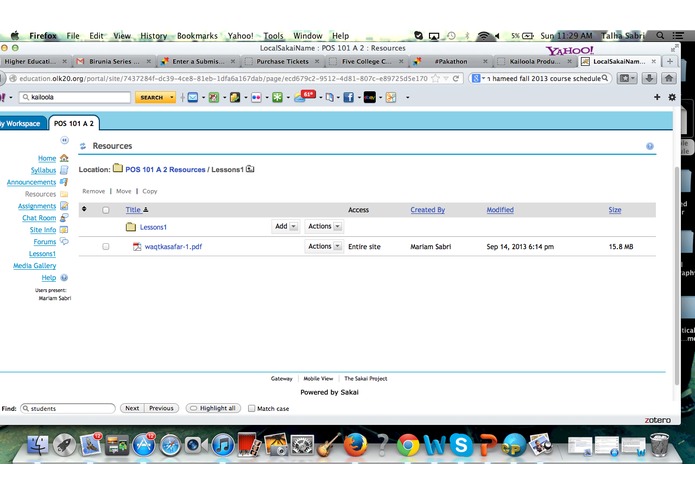
Task: Select all items checkbox in table header
Action: coord(105,210)
